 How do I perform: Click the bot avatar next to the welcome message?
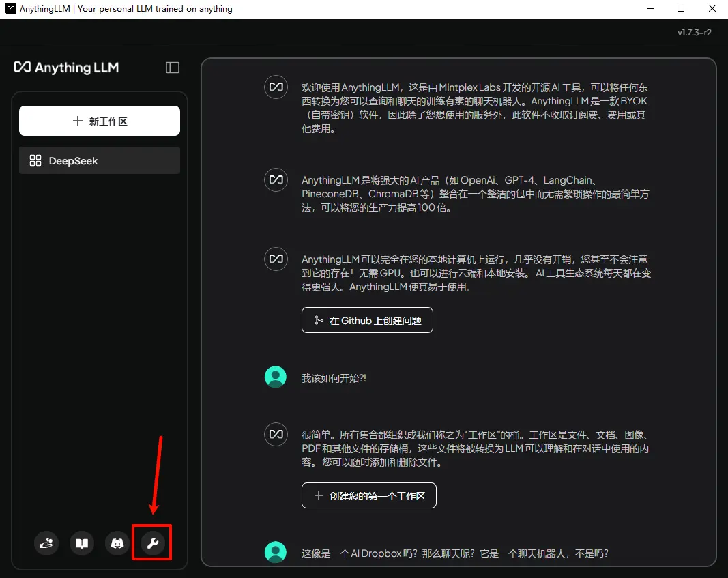coord(276,87)
